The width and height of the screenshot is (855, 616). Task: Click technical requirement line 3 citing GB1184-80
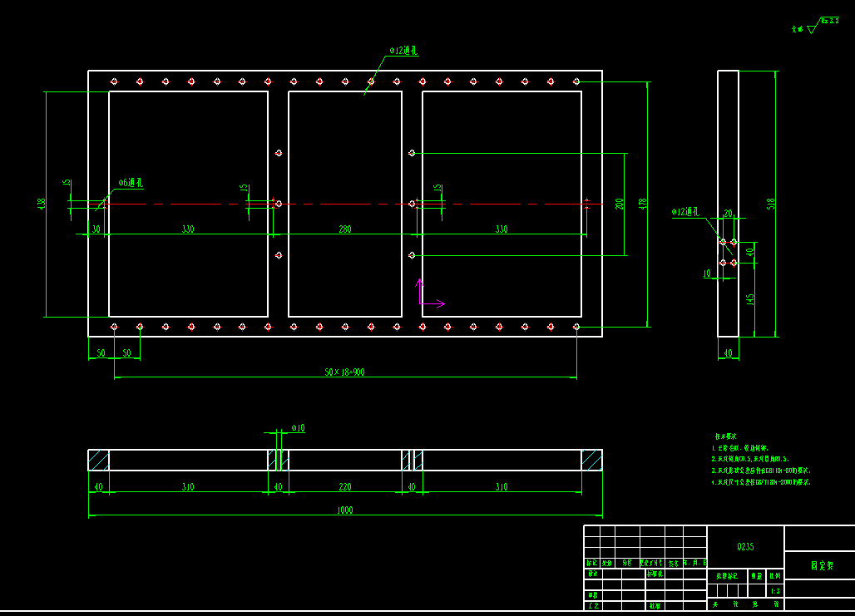tap(761, 471)
